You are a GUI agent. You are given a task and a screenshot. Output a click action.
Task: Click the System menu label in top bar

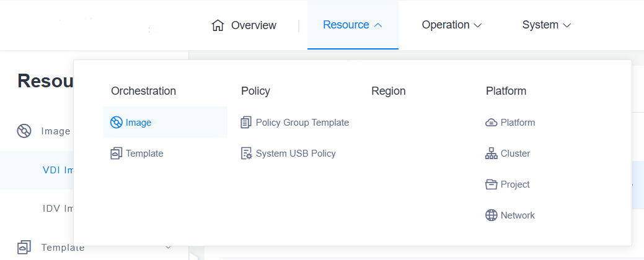[x=540, y=25]
